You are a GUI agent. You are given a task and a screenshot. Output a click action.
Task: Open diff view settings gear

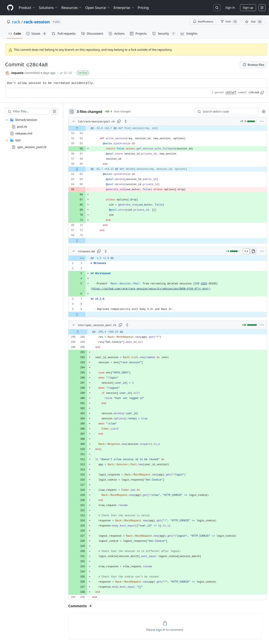(x=263, y=112)
